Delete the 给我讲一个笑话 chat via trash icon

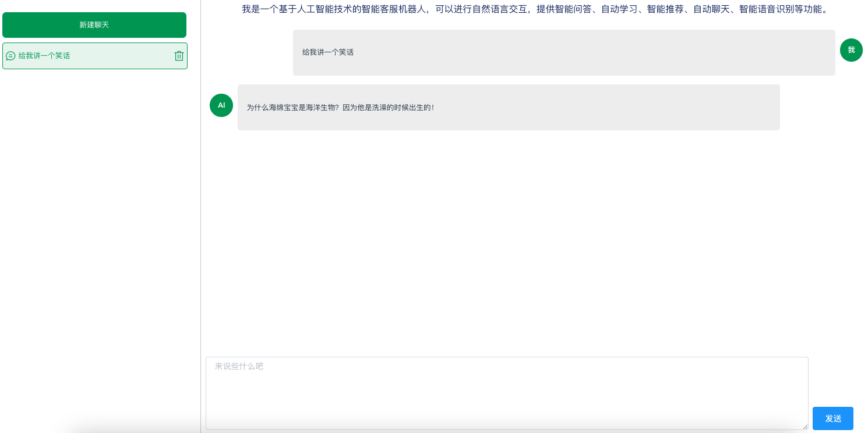[179, 56]
